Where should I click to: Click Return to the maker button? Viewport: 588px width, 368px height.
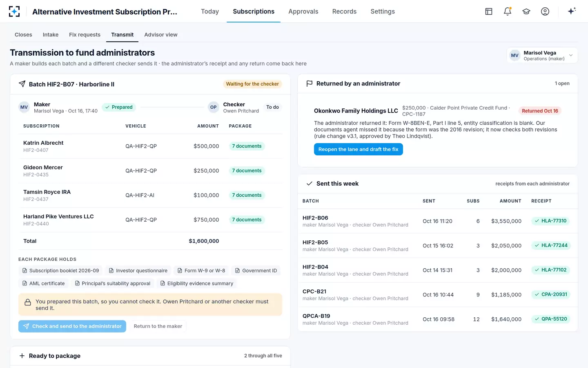coord(158,326)
